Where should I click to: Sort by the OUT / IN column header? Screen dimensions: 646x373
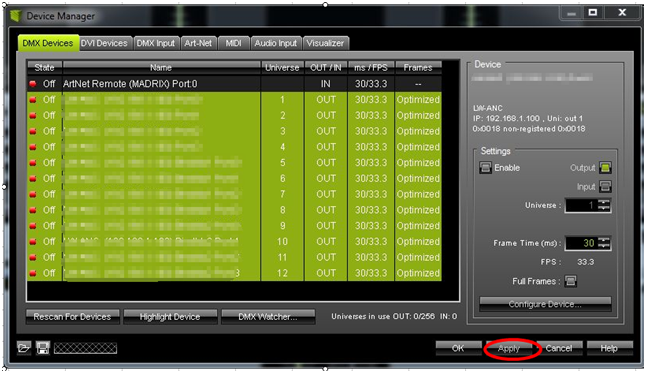tap(326, 68)
